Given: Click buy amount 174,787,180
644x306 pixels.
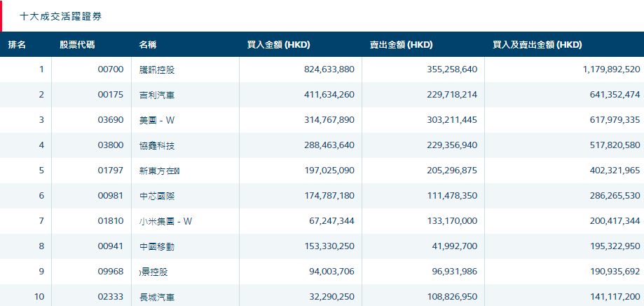Looking at the screenshot, I should pyautogui.click(x=329, y=196).
